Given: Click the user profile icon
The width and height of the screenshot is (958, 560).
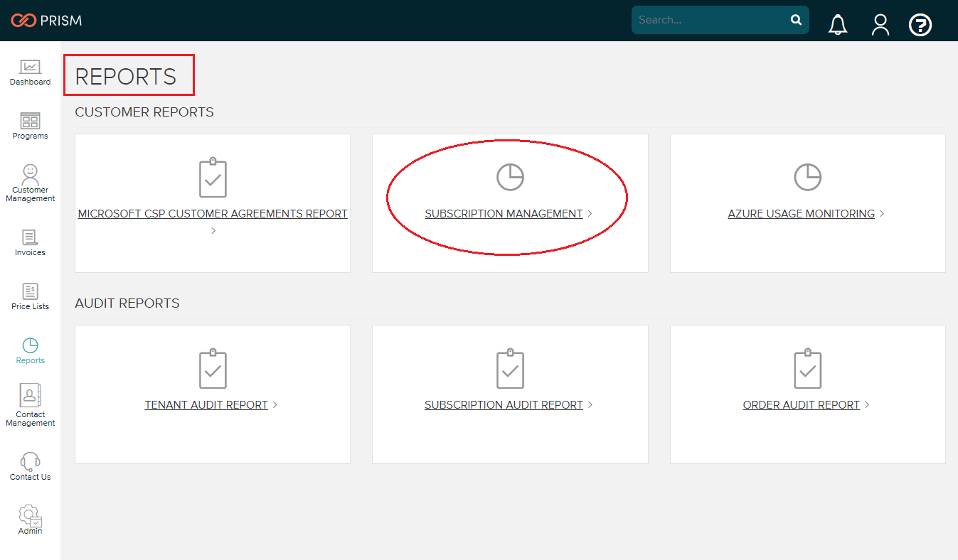Looking at the screenshot, I should click(880, 25).
